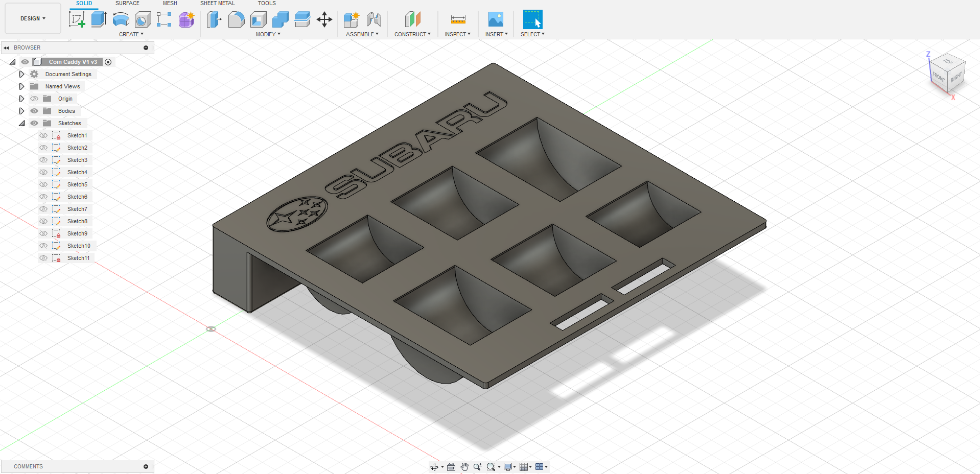Collapse the Sketches folder
This screenshot has height=474, width=980.
pyautogui.click(x=22, y=123)
